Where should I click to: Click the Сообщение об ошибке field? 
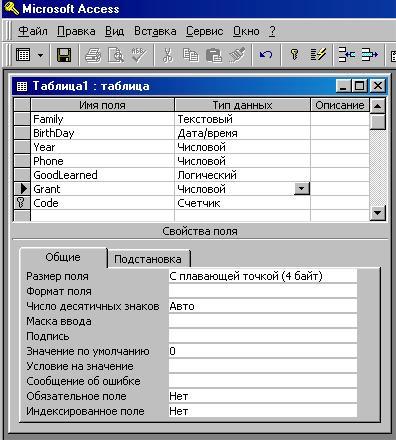point(263,381)
